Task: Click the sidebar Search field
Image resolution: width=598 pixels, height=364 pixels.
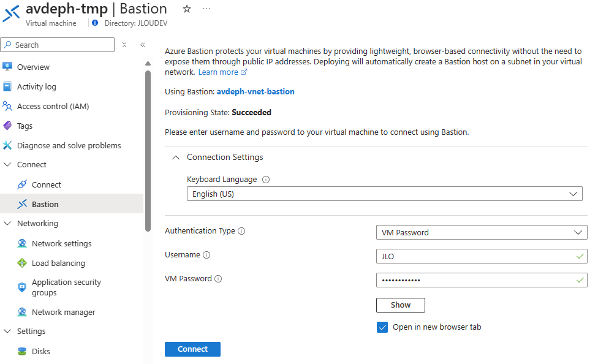Action: [x=57, y=45]
